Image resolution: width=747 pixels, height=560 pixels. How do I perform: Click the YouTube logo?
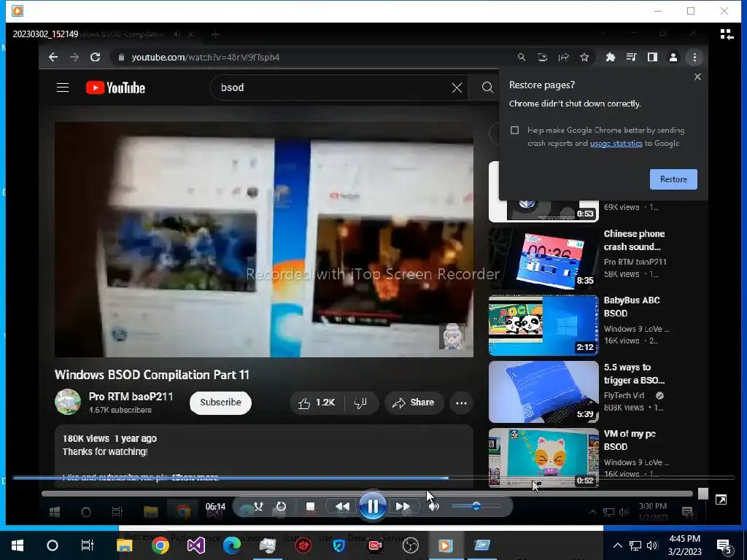tap(115, 87)
